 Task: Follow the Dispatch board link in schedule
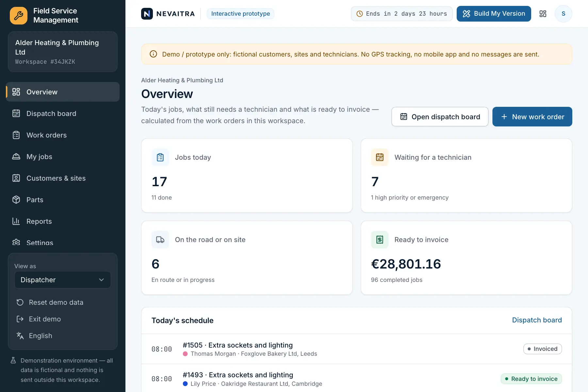coord(537,320)
